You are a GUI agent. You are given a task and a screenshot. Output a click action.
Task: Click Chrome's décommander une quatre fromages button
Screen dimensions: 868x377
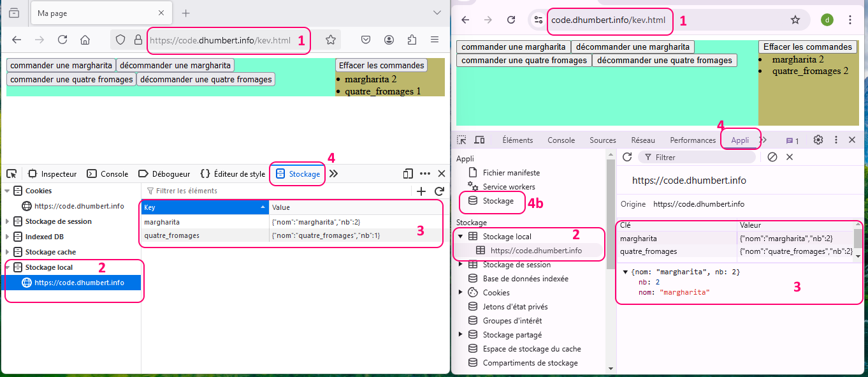(664, 60)
